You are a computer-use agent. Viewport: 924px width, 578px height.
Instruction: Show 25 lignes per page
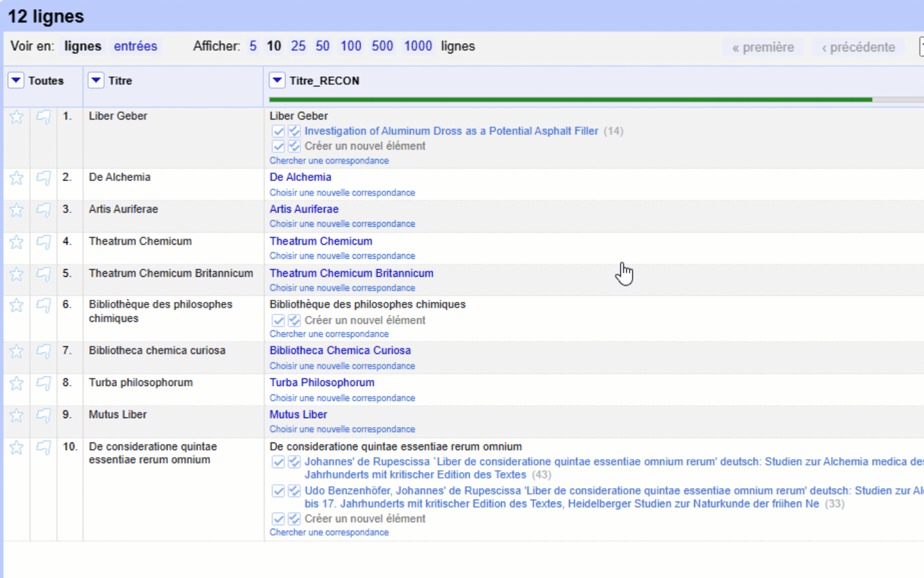coord(298,46)
